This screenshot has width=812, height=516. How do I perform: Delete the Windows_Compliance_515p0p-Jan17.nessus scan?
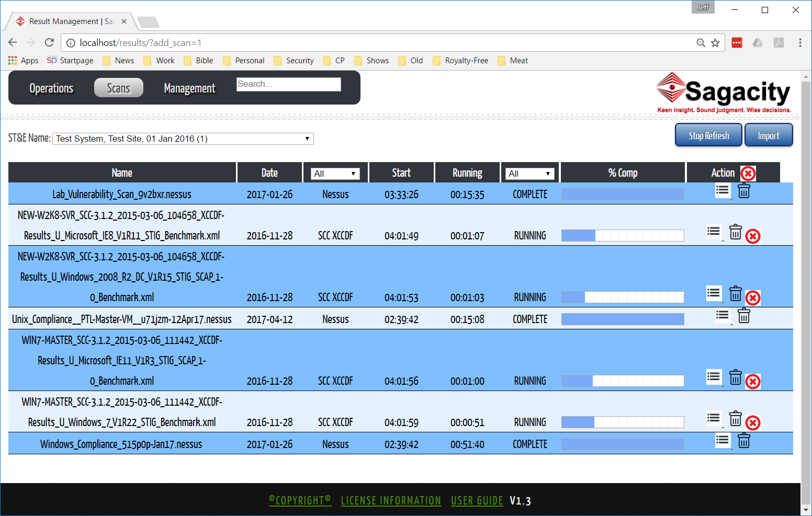pyautogui.click(x=744, y=441)
